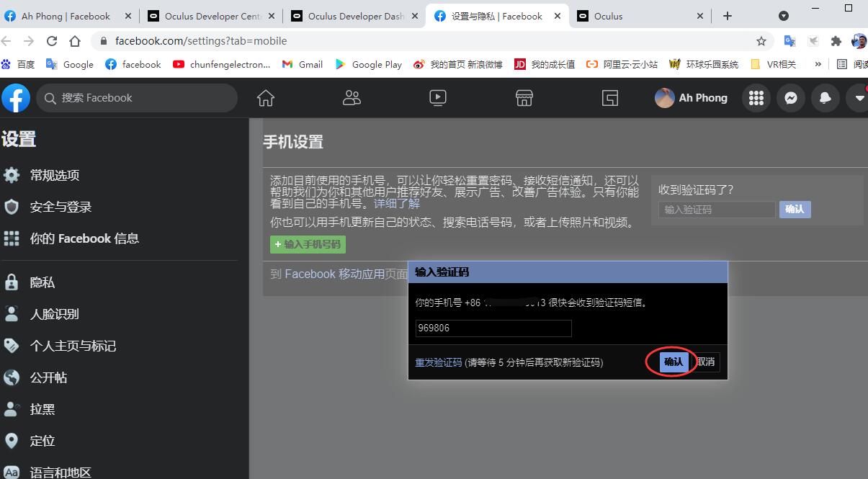This screenshot has height=479, width=868.
Task: Open the JD 我的成长值 bookmark
Action: click(x=545, y=64)
